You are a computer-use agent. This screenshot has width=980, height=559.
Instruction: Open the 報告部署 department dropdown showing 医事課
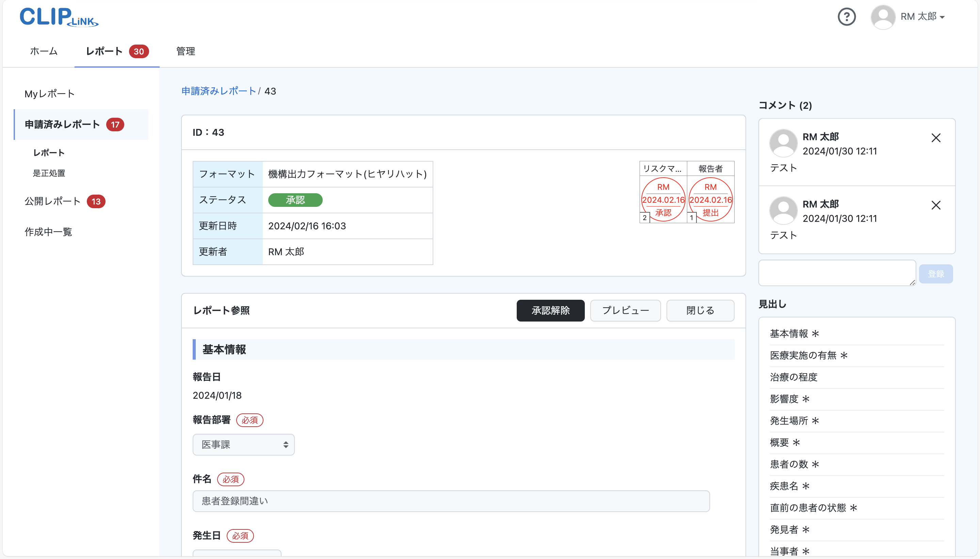coord(243,444)
